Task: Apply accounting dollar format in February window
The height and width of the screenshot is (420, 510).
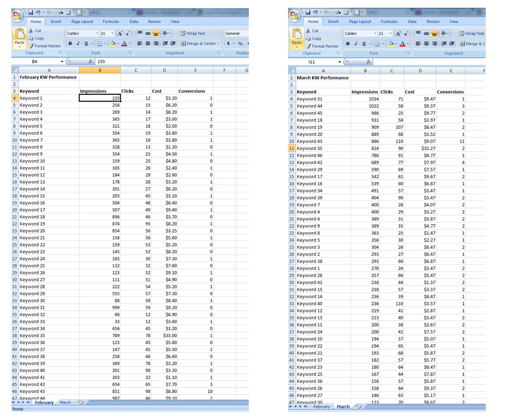Action: (x=228, y=43)
